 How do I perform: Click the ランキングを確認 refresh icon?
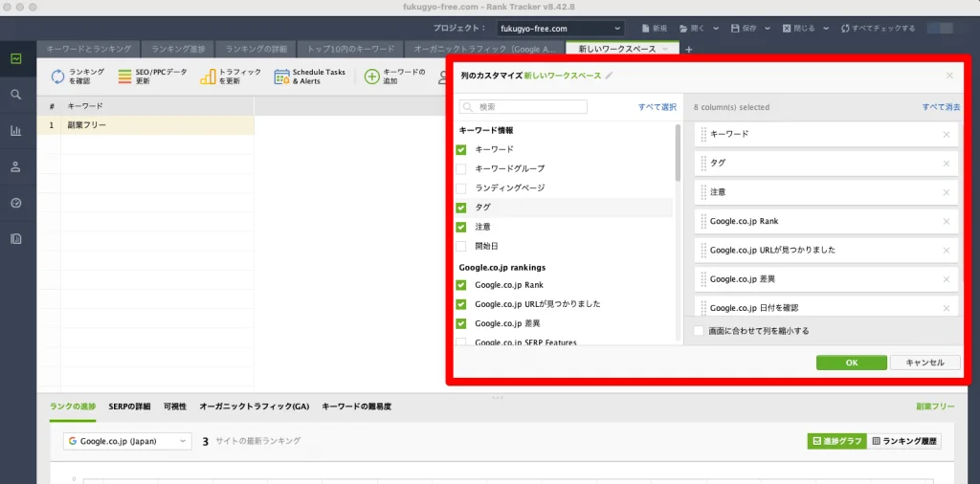click(x=57, y=77)
